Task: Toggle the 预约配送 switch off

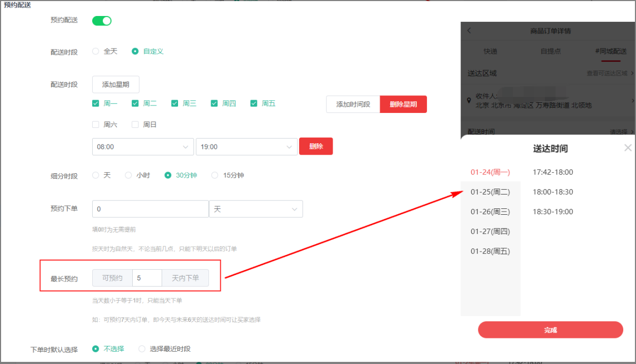Action: click(x=101, y=21)
